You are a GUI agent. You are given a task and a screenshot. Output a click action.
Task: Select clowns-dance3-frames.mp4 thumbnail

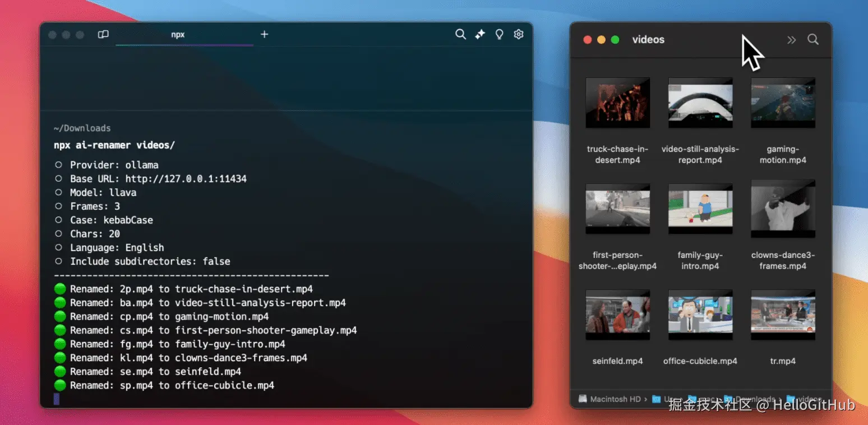[783, 209]
